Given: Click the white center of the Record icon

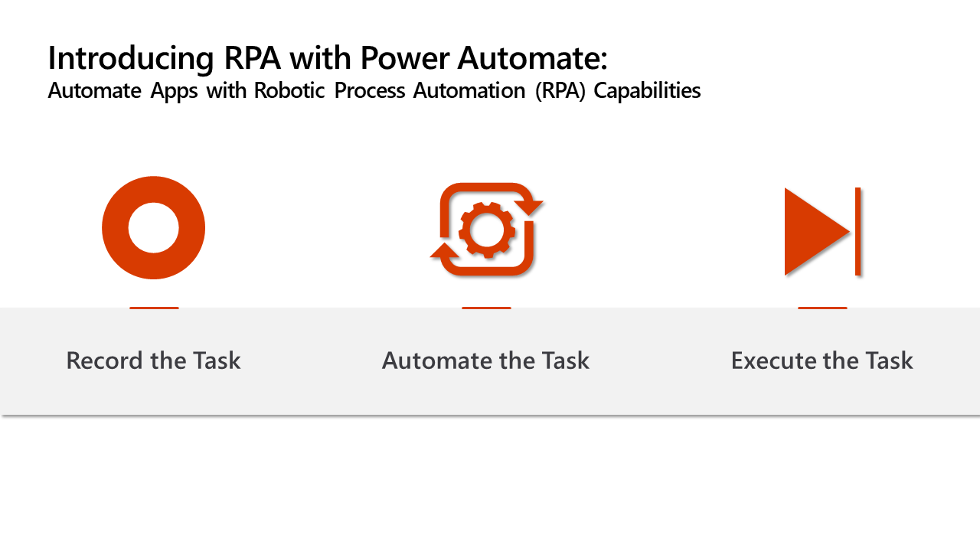Looking at the screenshot, I should pyautogui.click(x=153, y=227).
